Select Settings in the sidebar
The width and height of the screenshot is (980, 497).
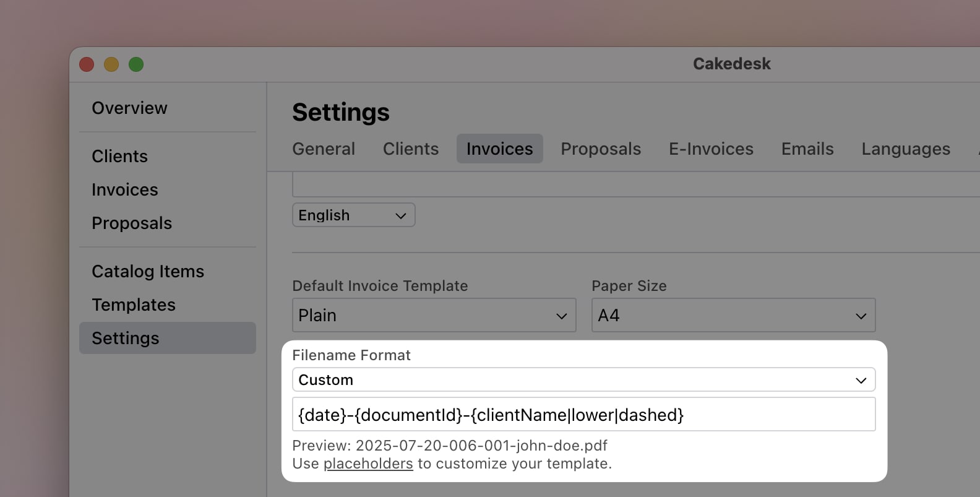pos(125,338)
